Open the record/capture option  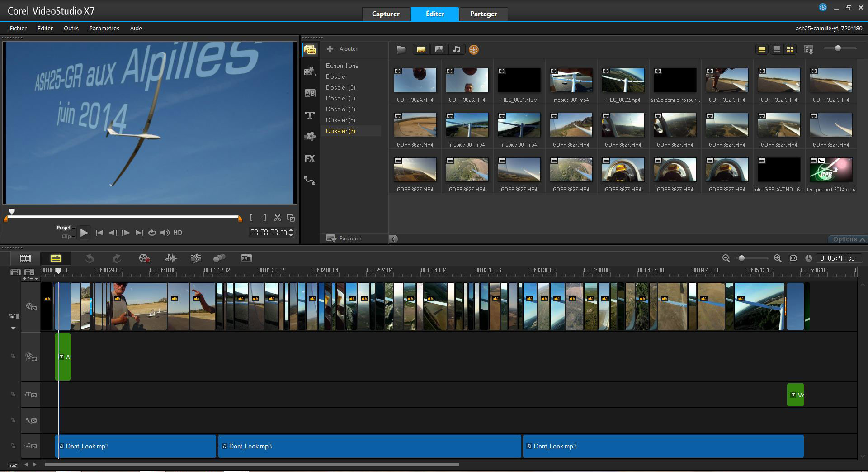tap(144, 258)
